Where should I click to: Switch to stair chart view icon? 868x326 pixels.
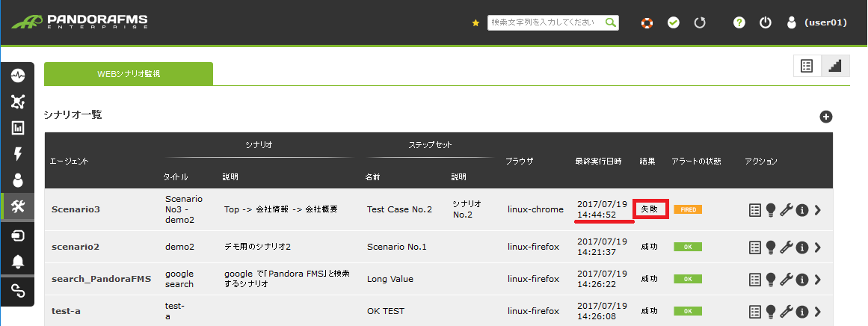pyautogui.click(x=835, y=66)
